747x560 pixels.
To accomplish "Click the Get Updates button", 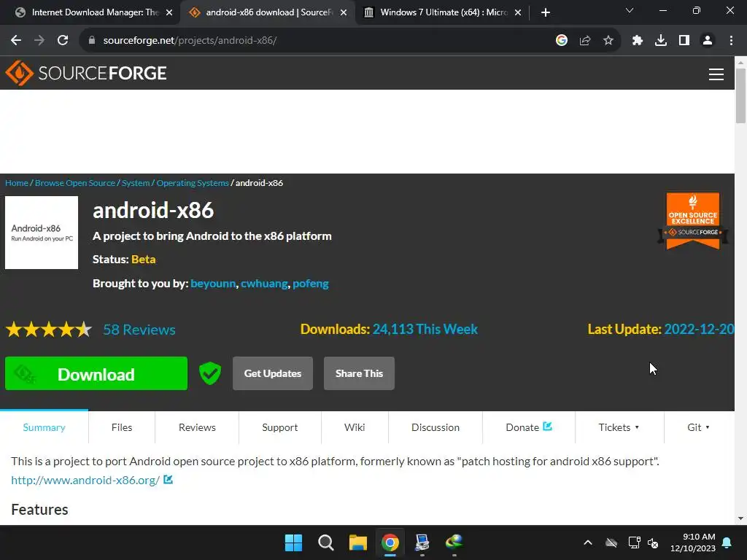I will pos(273,373).
